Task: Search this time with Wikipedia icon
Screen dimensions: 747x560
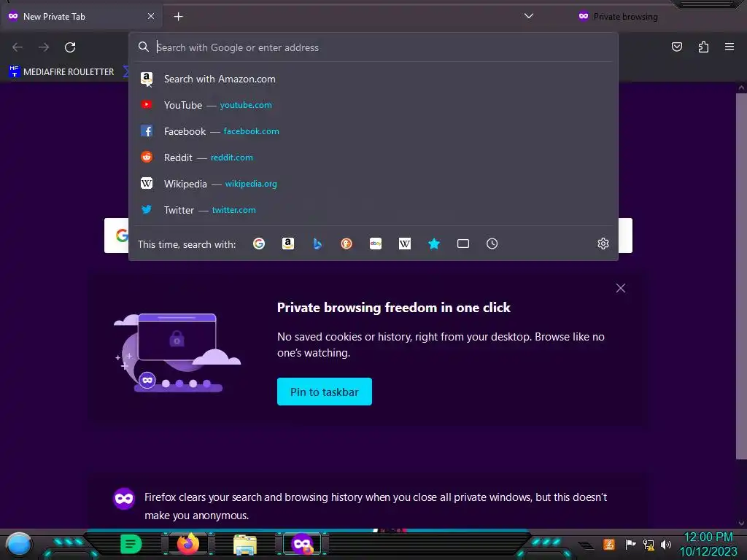Action: (404, 244)
